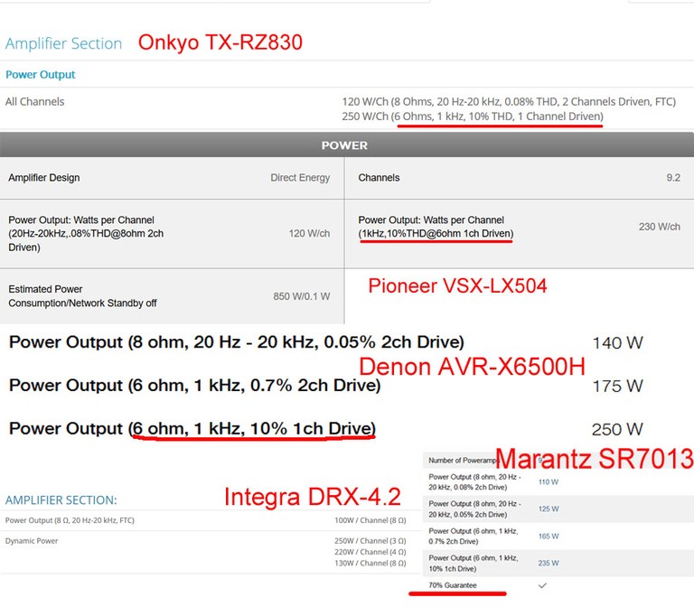Select Power Output 6 ohm 0.7% 2ch Drive line

pos(195,386)
